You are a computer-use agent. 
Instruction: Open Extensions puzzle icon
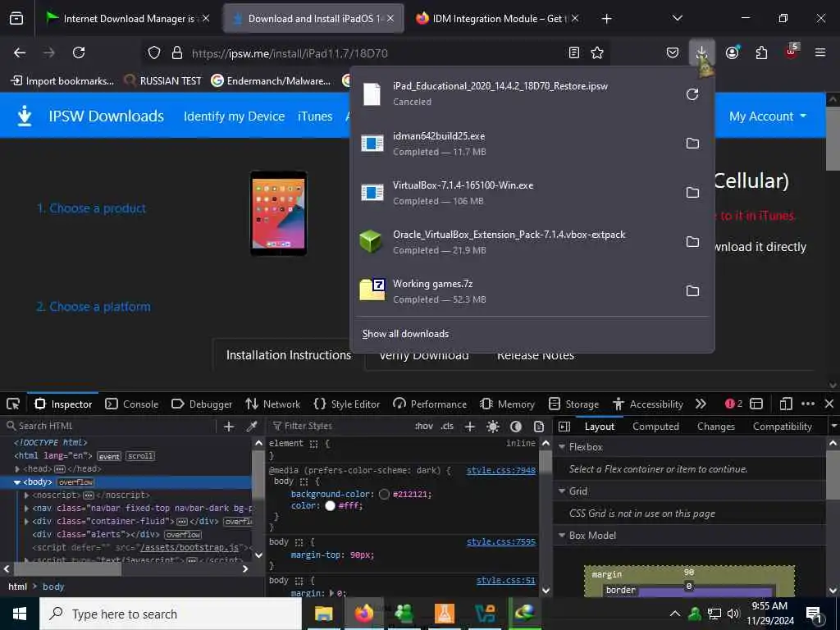761,52
